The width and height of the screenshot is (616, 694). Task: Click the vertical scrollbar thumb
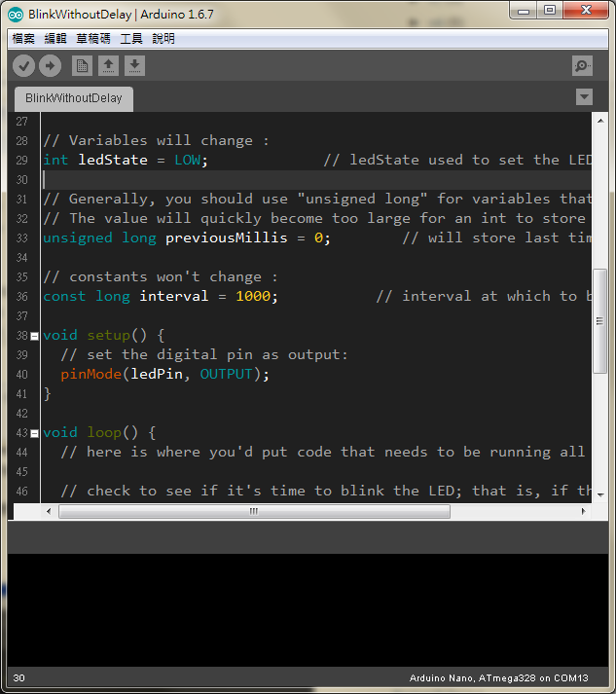(600, 321)
